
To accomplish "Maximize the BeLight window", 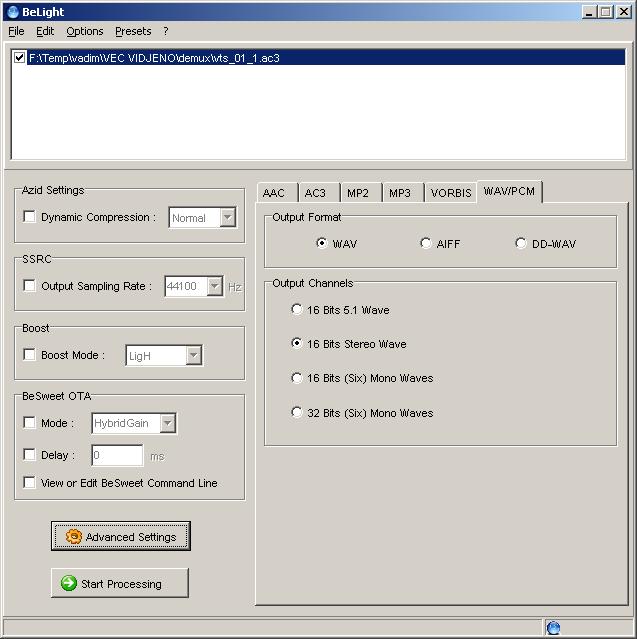I will coord(605,12).
